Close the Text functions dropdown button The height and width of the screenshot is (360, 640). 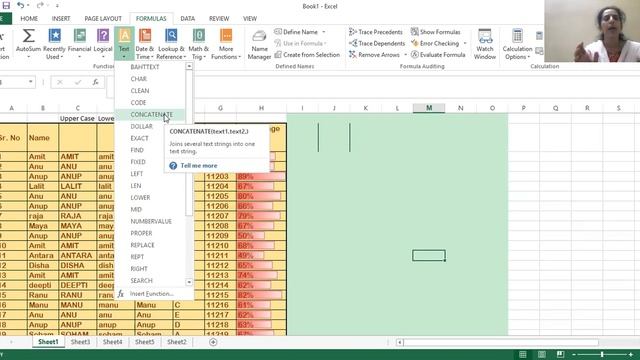(124, 43)
